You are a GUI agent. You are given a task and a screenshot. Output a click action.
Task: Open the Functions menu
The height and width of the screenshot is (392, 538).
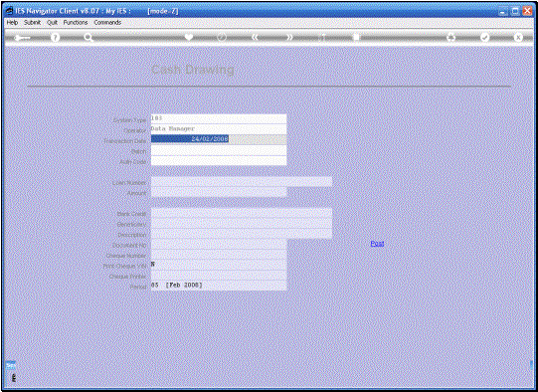tap(76, 22)
